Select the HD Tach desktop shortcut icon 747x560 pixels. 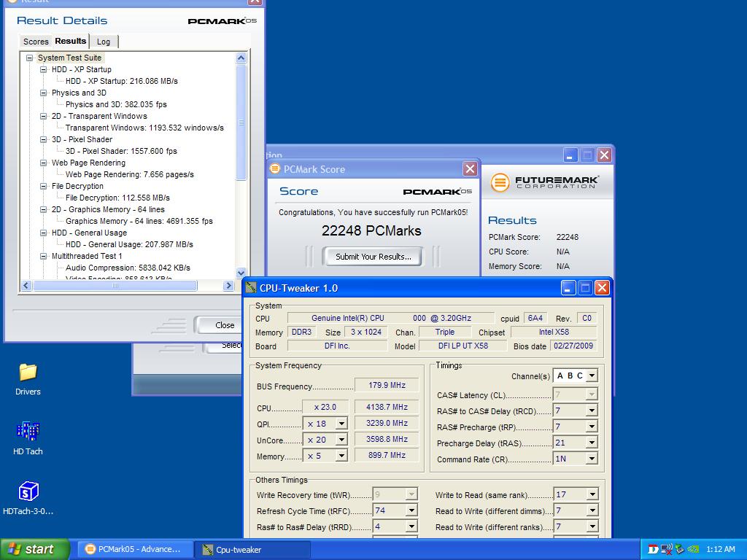pos(28,431)
